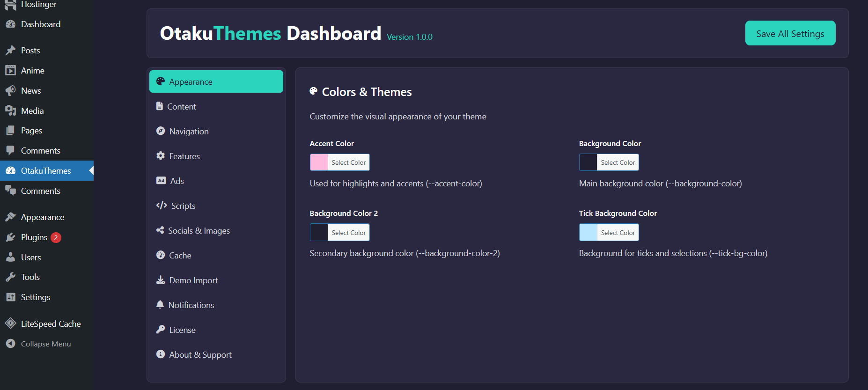Click the Tools wrench icon
The width and height of the screenshot is (868, 390).
[11, 277]
